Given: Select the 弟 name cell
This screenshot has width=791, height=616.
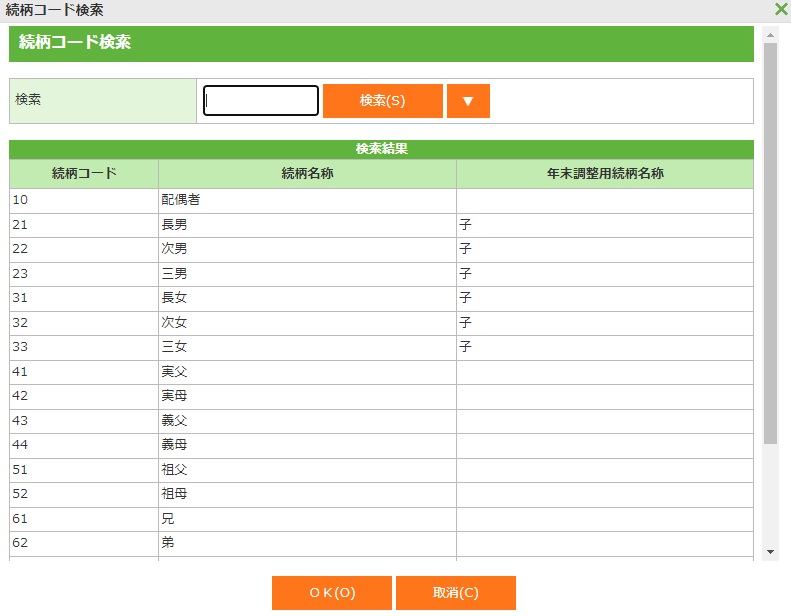Looking at the screenshot, I should (307, 543).
